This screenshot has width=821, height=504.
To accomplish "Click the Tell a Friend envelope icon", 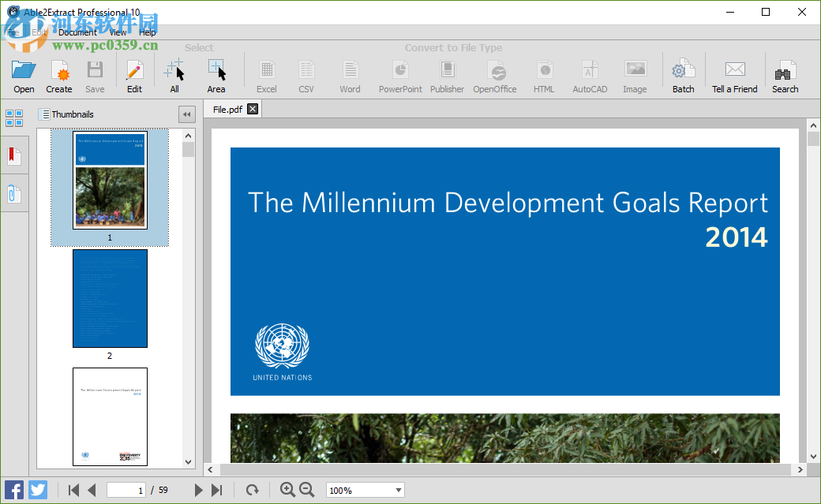I will 734,76.
